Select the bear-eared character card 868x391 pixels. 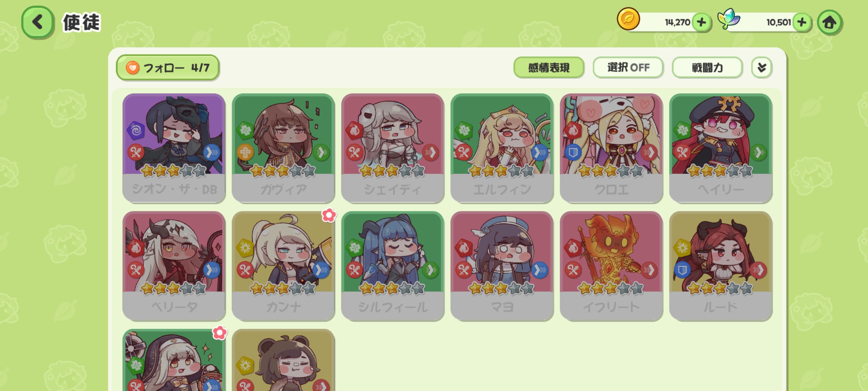click(283, 360)
